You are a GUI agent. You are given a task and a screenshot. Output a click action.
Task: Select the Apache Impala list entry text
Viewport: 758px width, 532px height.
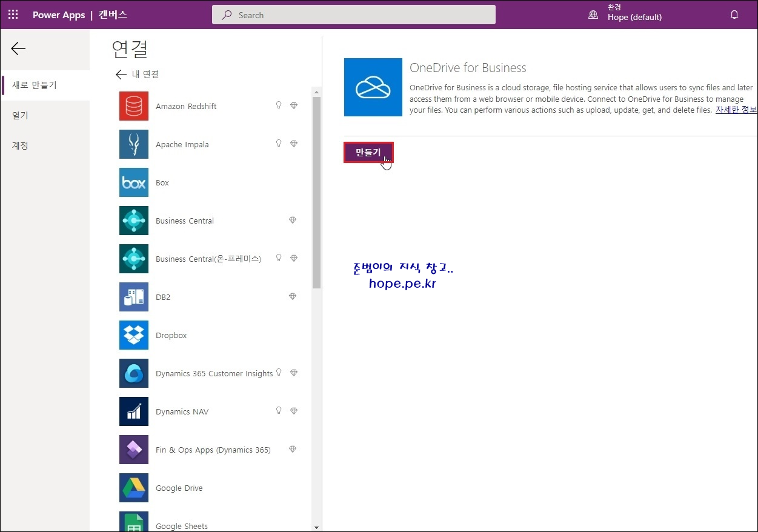pos(182,144)
